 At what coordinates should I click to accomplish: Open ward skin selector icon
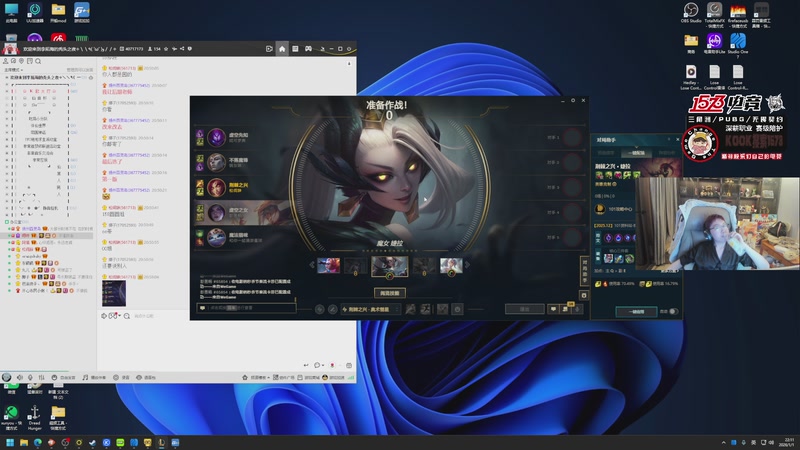pos(442,309)
